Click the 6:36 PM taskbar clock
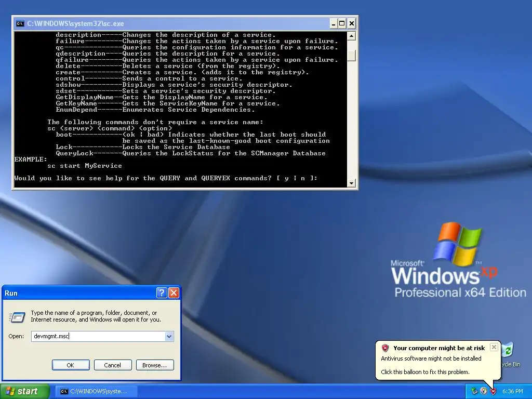This screenshot has height=399, width=532. tap(512, 391)
